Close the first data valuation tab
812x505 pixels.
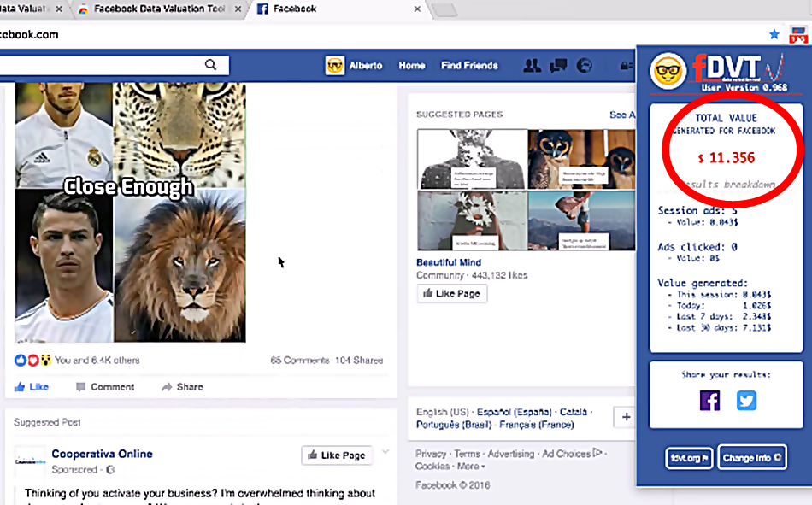[58, 9]
